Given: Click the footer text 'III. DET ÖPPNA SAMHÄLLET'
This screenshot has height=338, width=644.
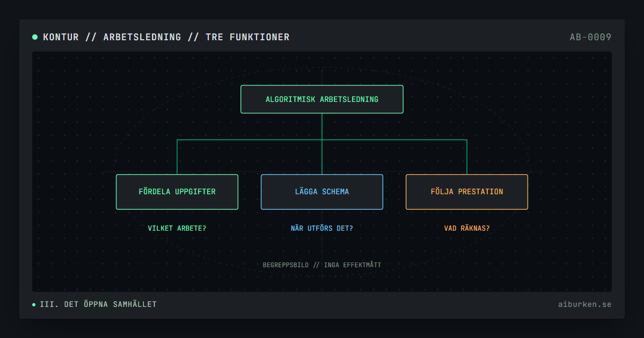Looking at the screenshot, I should tap(98, 304).
